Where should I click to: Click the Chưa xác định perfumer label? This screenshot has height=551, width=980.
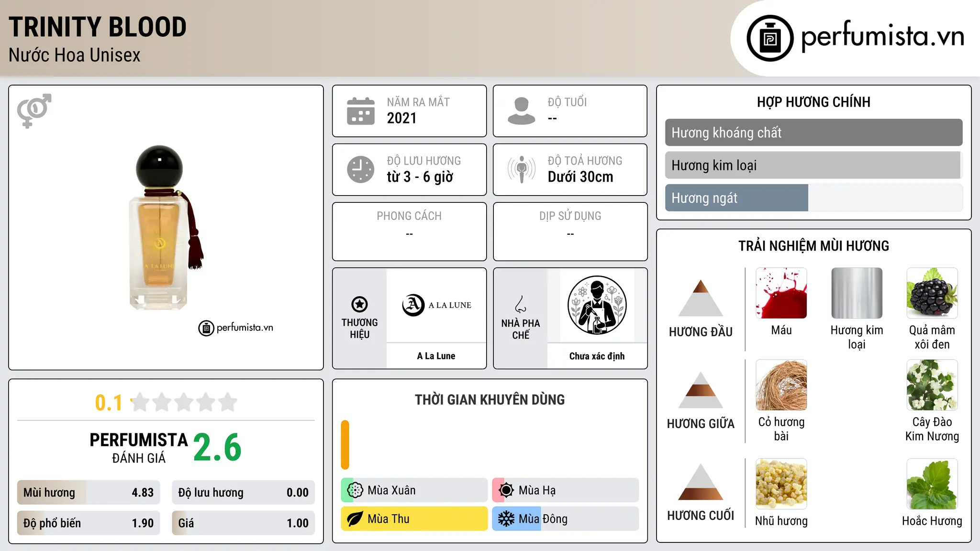click(597, 356)
